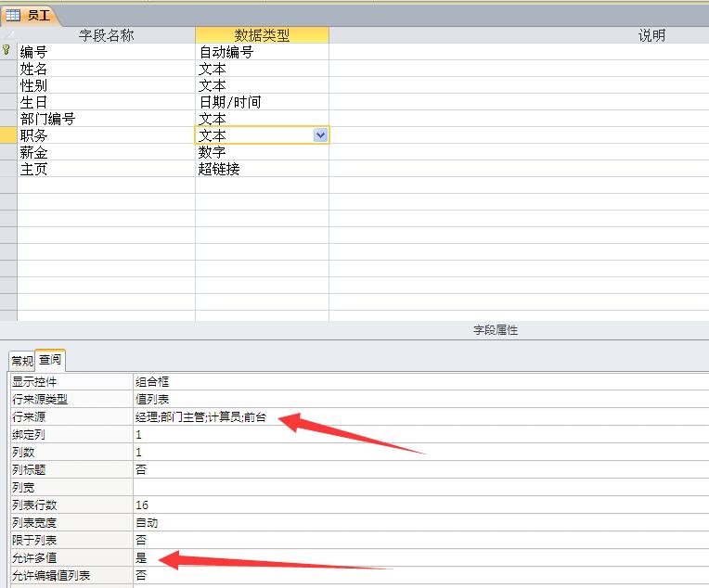Click the 日期/时间 data type cell
709x588 pixels.
(x=263, y=102)
